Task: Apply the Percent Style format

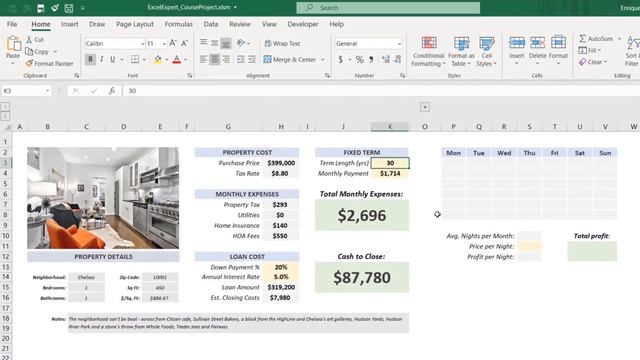Action: 359,60
